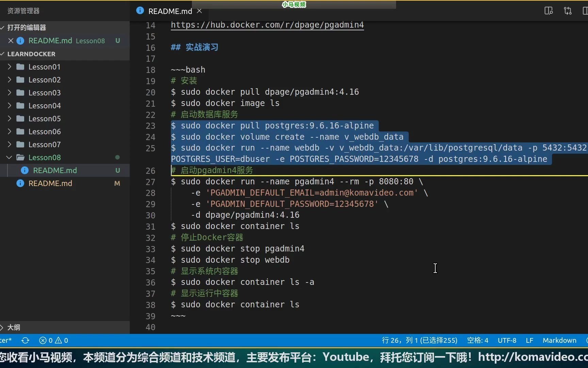
Task: Select the open Lesson08 folder icon
Action: point(20,157)
